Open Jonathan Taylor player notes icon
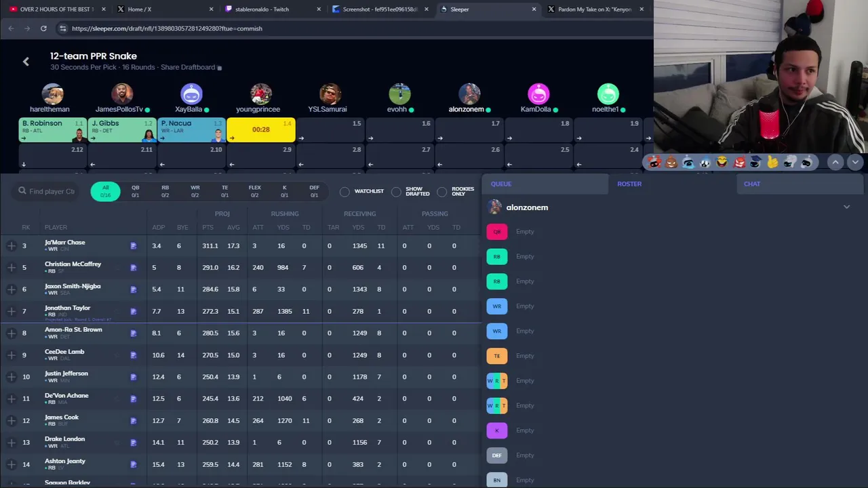 (134, 311)
